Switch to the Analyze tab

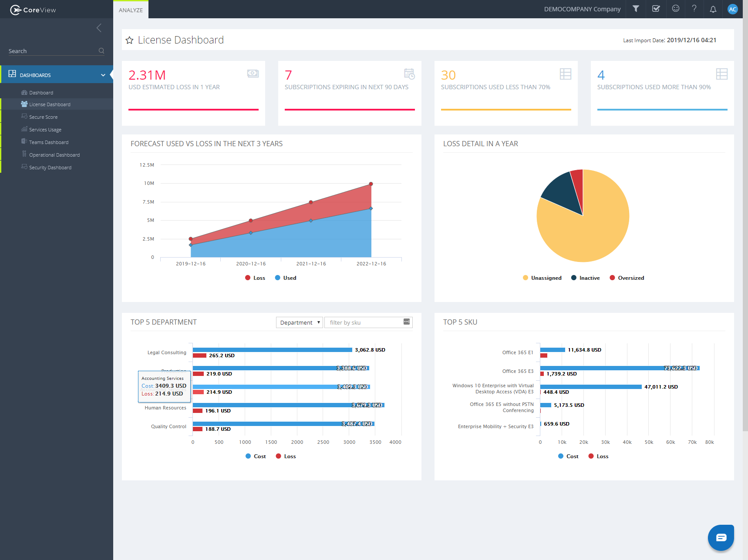point(131,10)
